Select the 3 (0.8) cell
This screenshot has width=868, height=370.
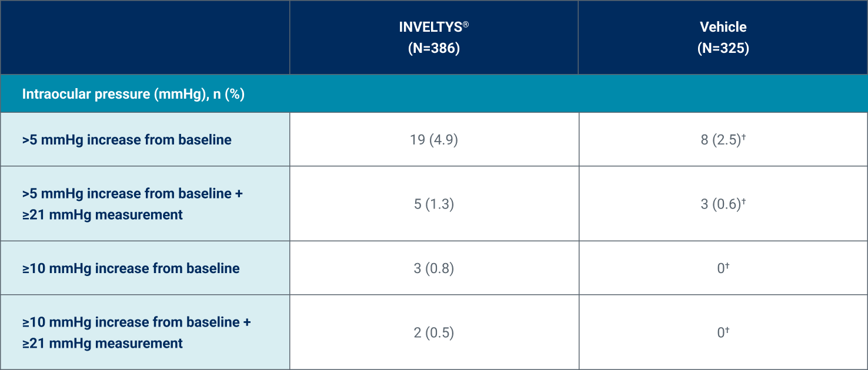(x=434, y=268)
